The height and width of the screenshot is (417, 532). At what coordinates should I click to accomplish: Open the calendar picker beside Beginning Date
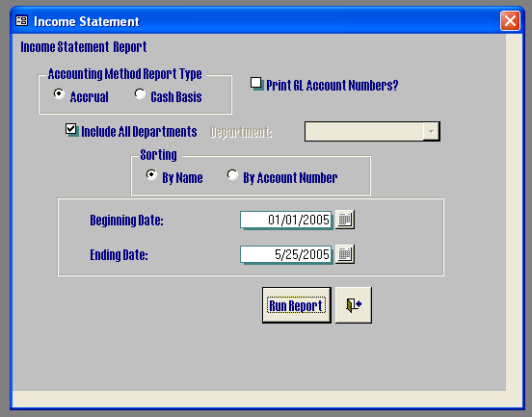tap(345, 220)
